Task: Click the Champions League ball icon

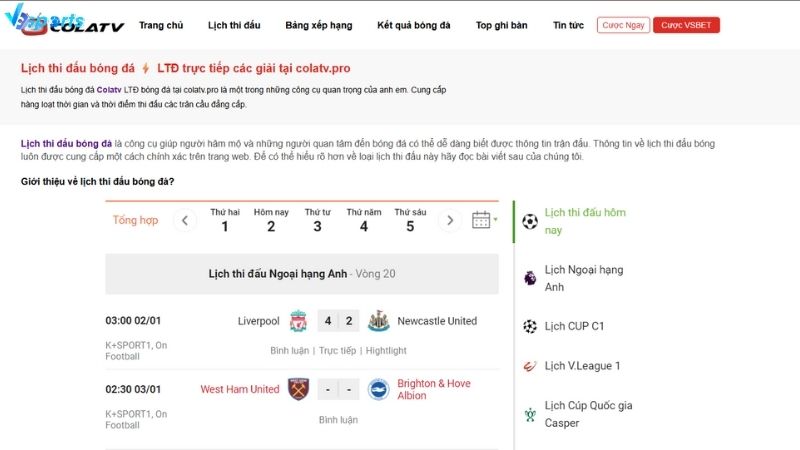Action: 530,326
